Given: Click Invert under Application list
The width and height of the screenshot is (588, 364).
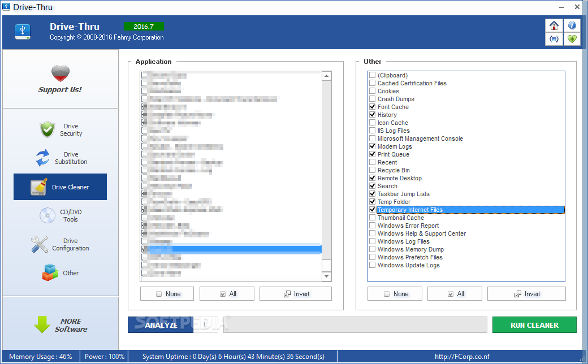Looking at the screenshot, I should (296, 294).
